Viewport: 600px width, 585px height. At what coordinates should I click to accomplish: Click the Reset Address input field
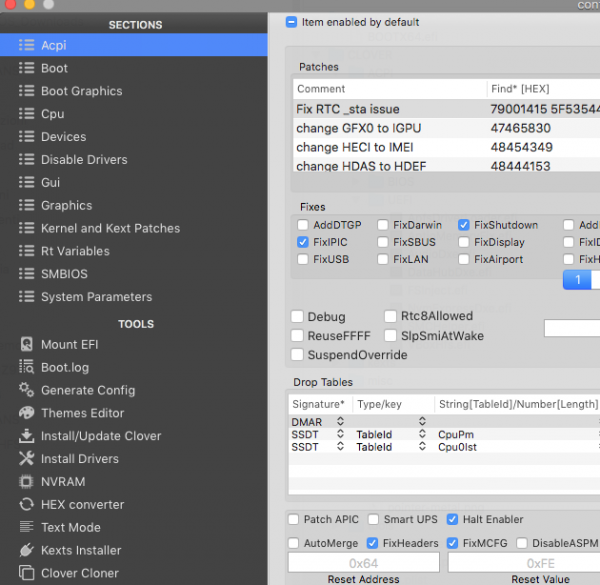pyautogui.click(x=363, y=563)
